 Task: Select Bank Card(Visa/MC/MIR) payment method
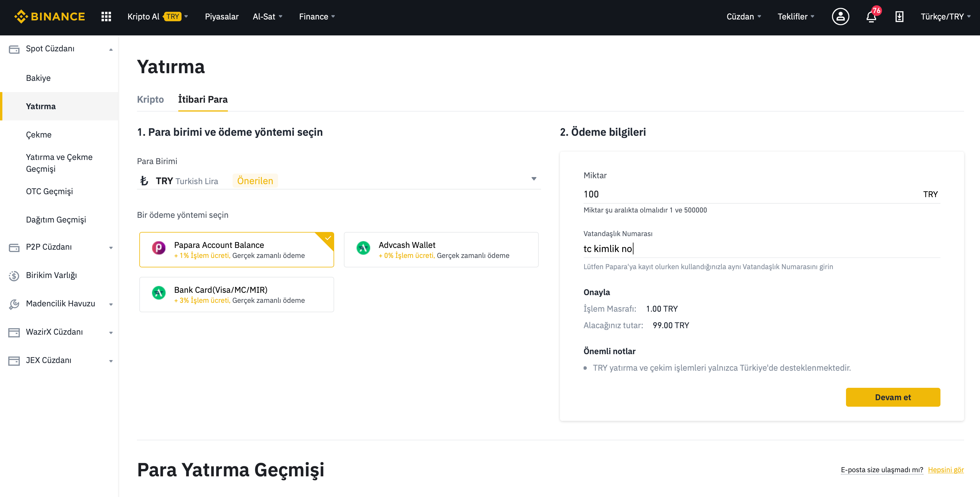[237, 295]
